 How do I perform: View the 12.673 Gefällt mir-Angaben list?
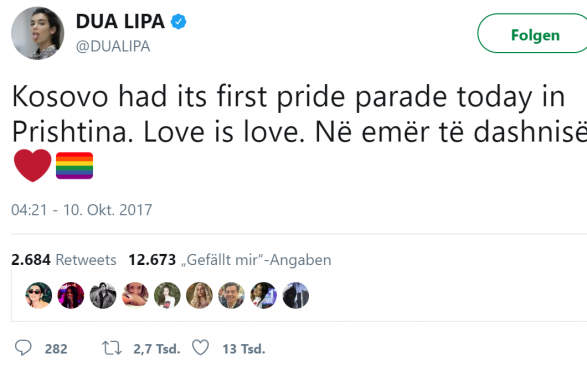coord(230,260)
